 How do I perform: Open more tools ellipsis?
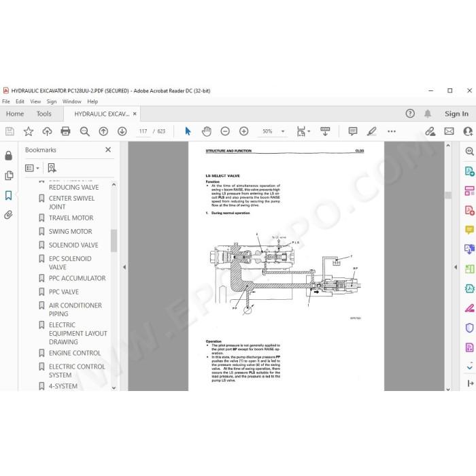point(392,131)
